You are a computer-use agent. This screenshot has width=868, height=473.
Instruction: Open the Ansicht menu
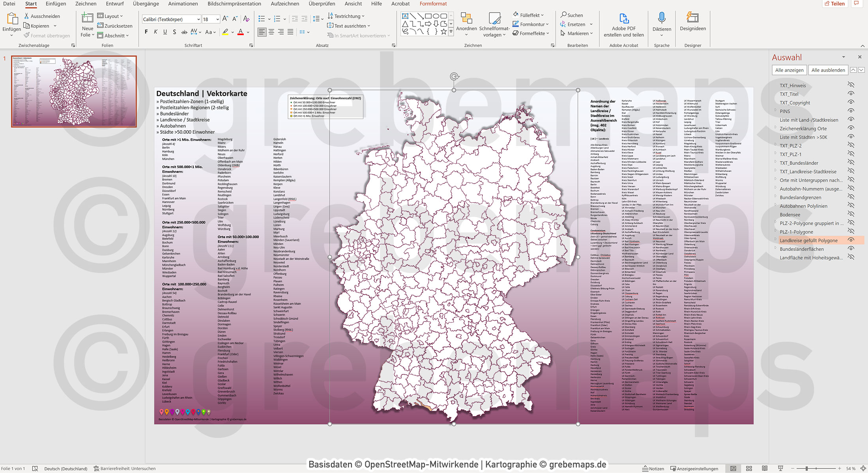pos(353,4)
